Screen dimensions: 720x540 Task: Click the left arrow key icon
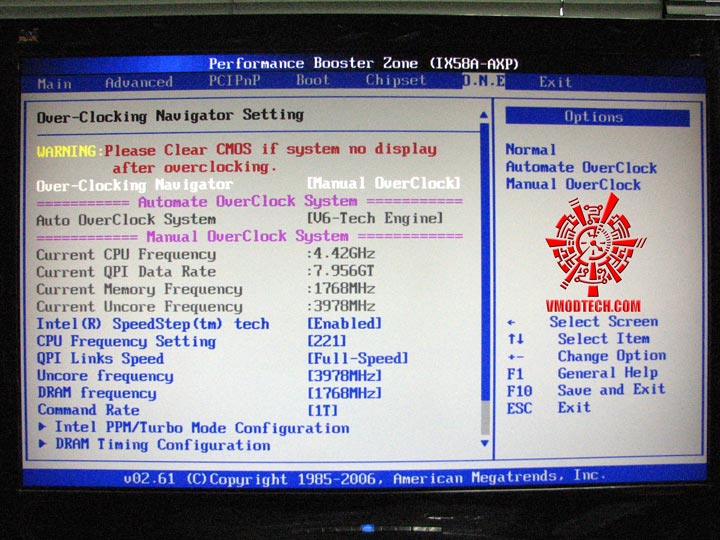pyautogui.click(x=511, y=323)
